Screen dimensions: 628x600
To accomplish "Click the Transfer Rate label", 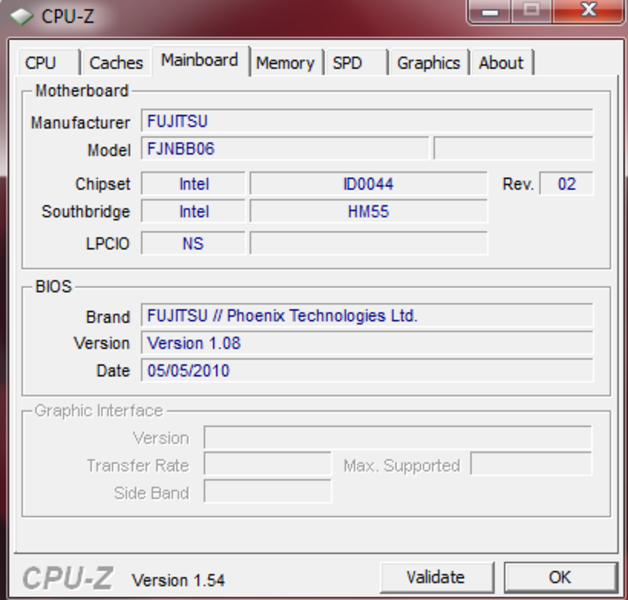I will pyautogui.click(x=138, y=465).
